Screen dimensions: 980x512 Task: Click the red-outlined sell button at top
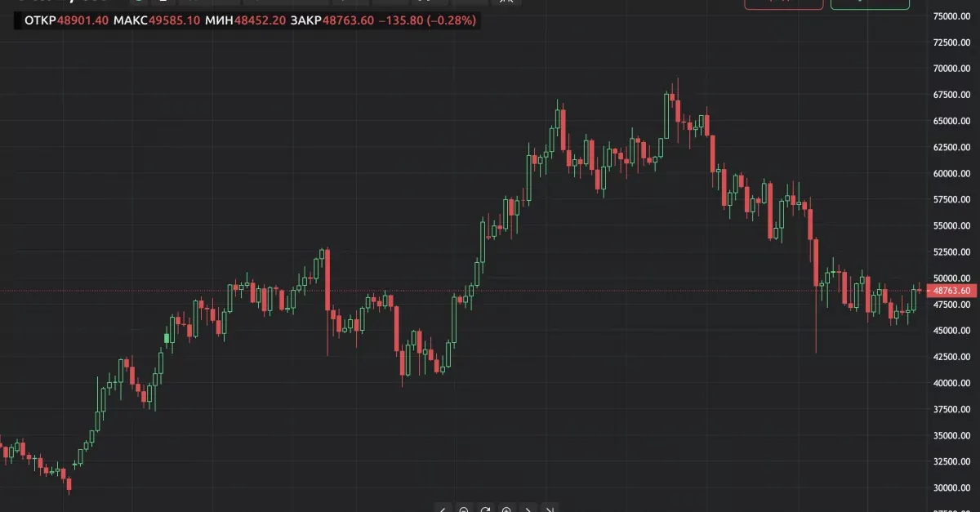[x=784, y=4]
